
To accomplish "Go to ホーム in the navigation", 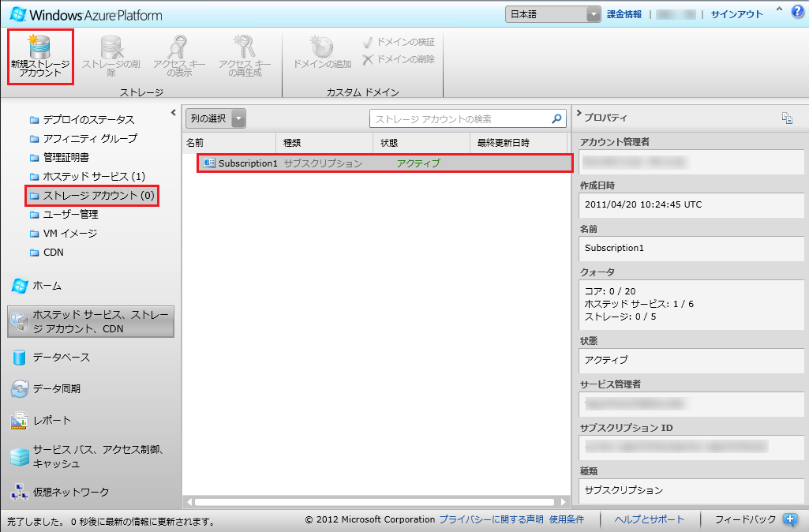I will 36,286.
